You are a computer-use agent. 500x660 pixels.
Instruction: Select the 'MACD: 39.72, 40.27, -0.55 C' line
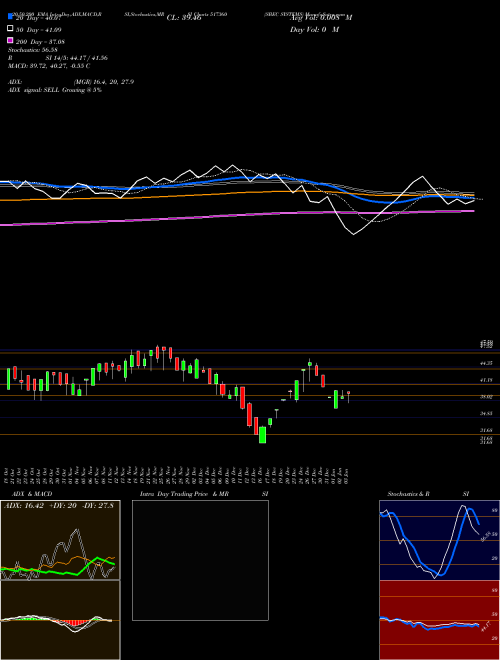click(x=49, y=66)
